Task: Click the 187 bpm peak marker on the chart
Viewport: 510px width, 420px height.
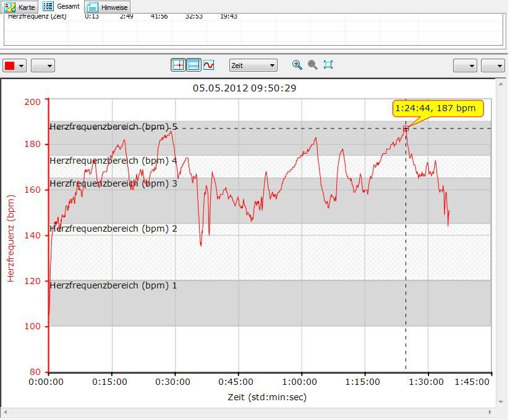Action: tap(406, 128)
